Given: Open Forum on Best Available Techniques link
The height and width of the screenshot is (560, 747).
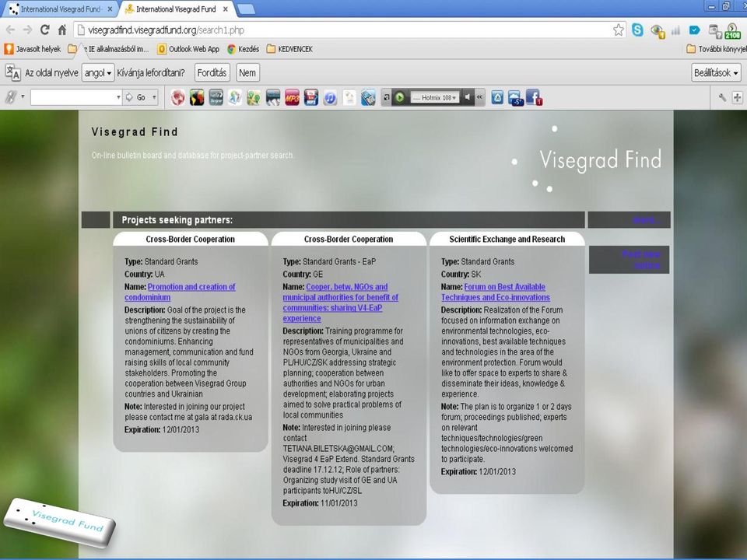Looking at the screenshot, I should [496, 292].
